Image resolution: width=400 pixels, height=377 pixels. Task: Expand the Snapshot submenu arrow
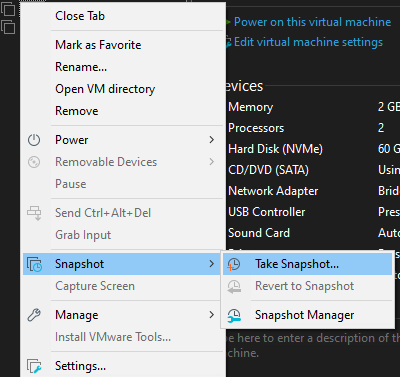coord(211,264)
